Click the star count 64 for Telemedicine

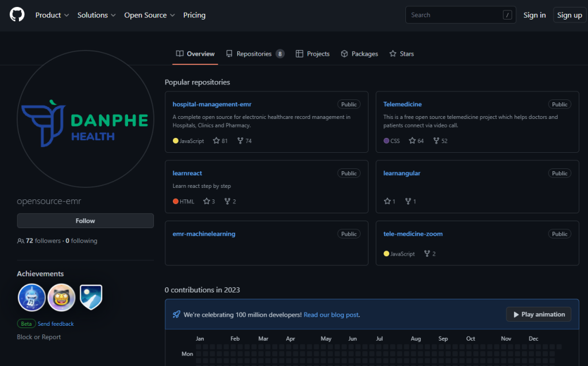[x=416, y=141]
